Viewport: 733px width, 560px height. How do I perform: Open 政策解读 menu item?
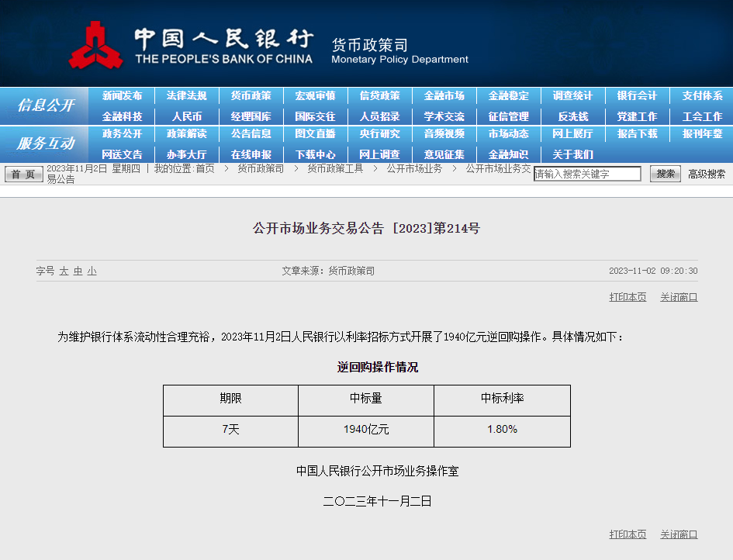[x=186, y=133]
